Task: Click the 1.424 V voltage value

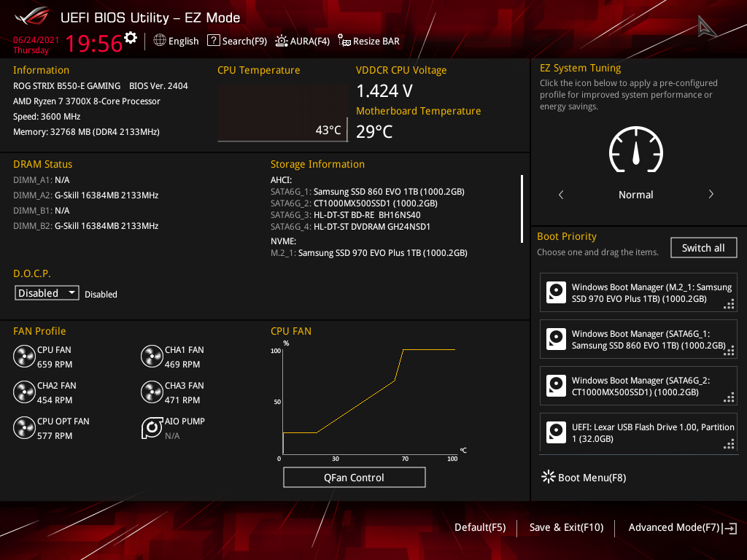Action: tap(384, 91)
